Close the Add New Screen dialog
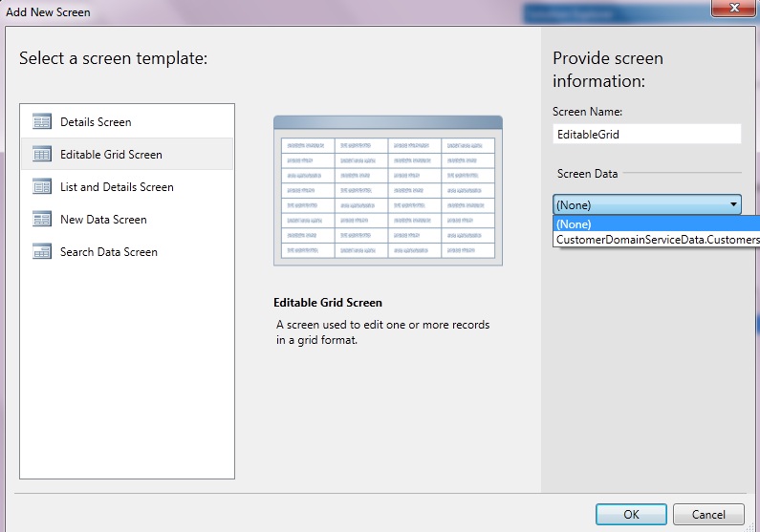This screenshot has width=760, height=532. [x=733, y=8]
